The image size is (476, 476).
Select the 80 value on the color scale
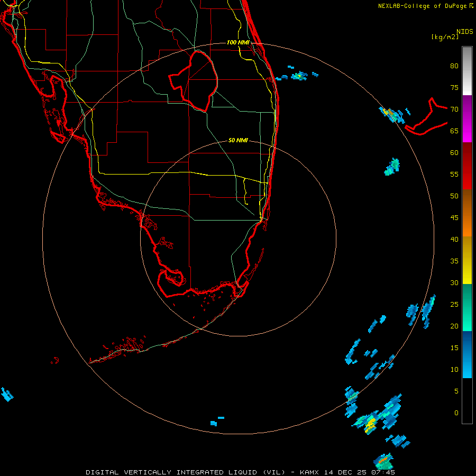454,66
